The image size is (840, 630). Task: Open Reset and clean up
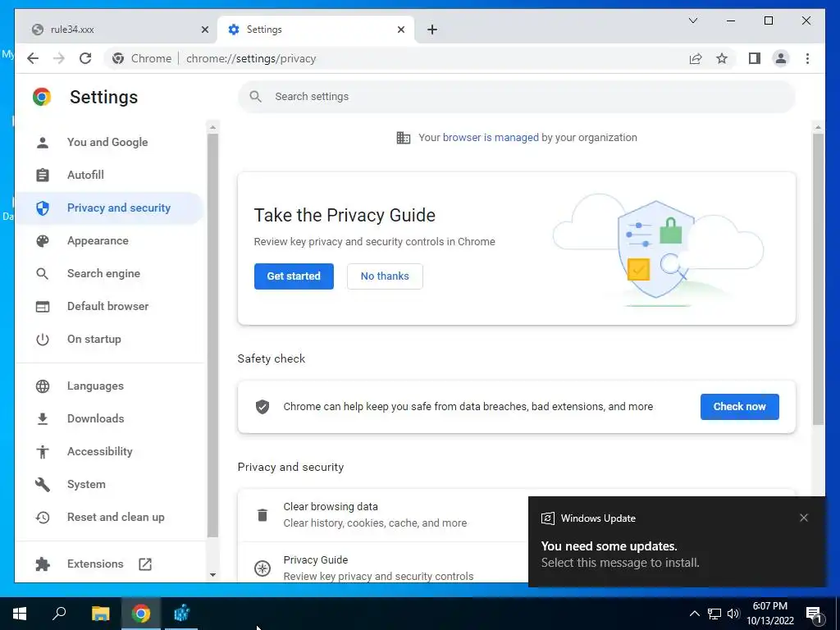(x=109, y=517)
